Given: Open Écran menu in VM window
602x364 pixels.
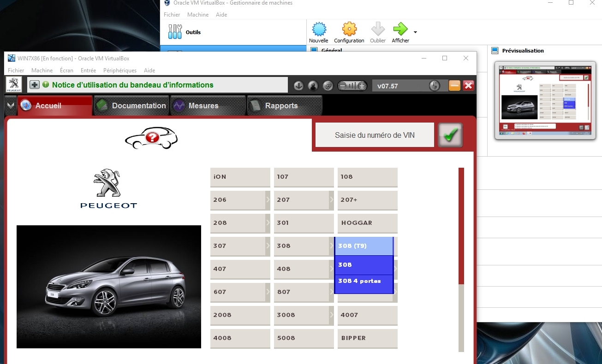Looking at the screenshot, I should 66,70.
